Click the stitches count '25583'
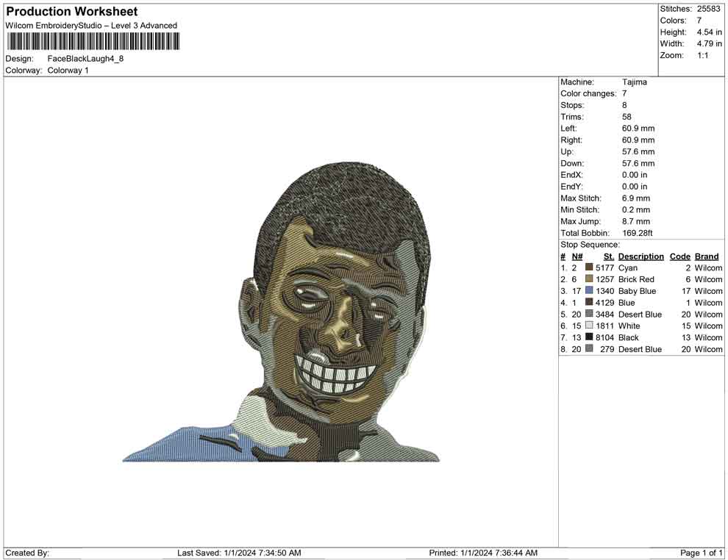728x560 pixels. [708, 9]
